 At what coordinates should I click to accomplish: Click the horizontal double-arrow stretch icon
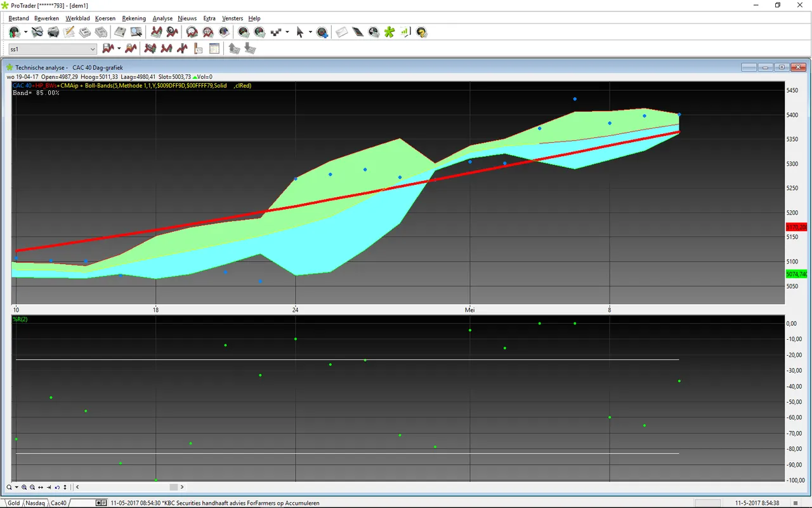coord(41,487)
